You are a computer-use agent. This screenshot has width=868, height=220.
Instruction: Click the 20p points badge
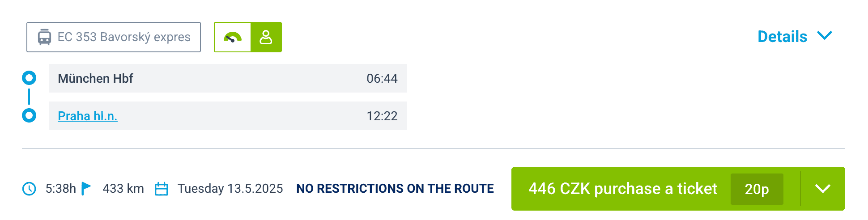(x=757, y=189)
